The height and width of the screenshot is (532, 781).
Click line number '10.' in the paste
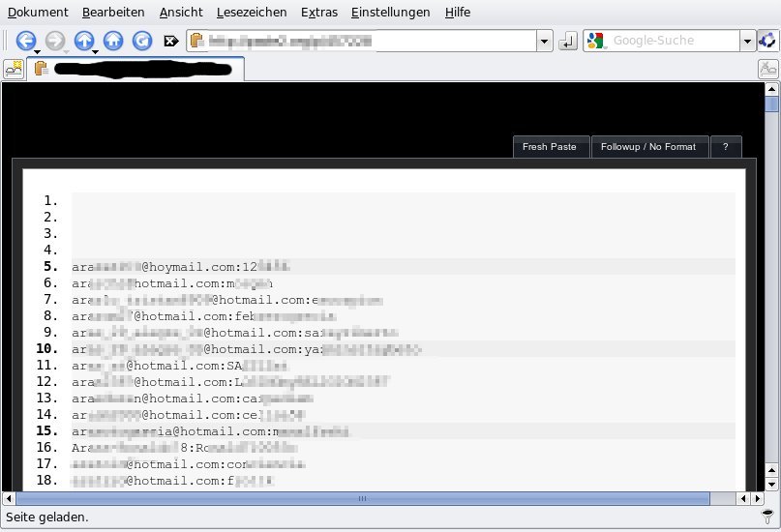(47, 348)
